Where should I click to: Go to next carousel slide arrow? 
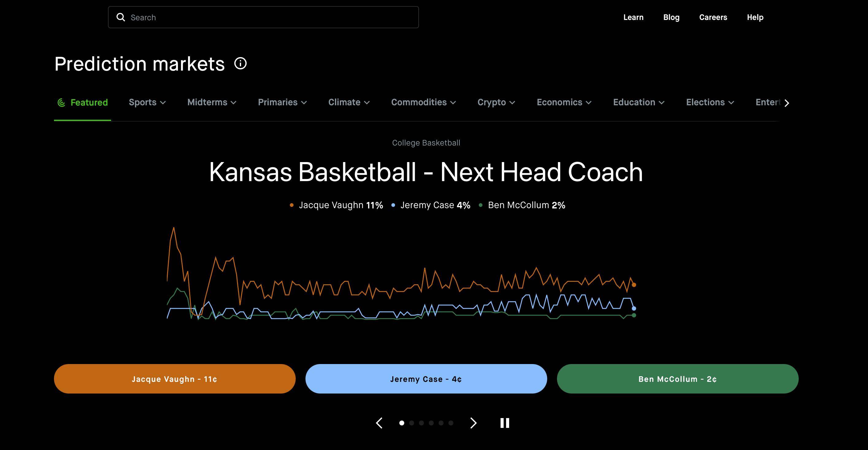point(474,423)
